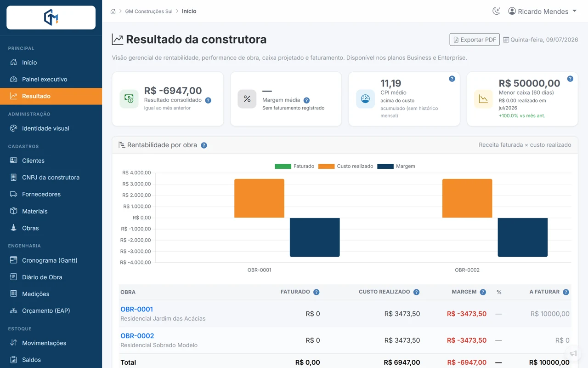The image size is (588, 368).
Task: Open the OBR-0001 project link
Action: 136,309
